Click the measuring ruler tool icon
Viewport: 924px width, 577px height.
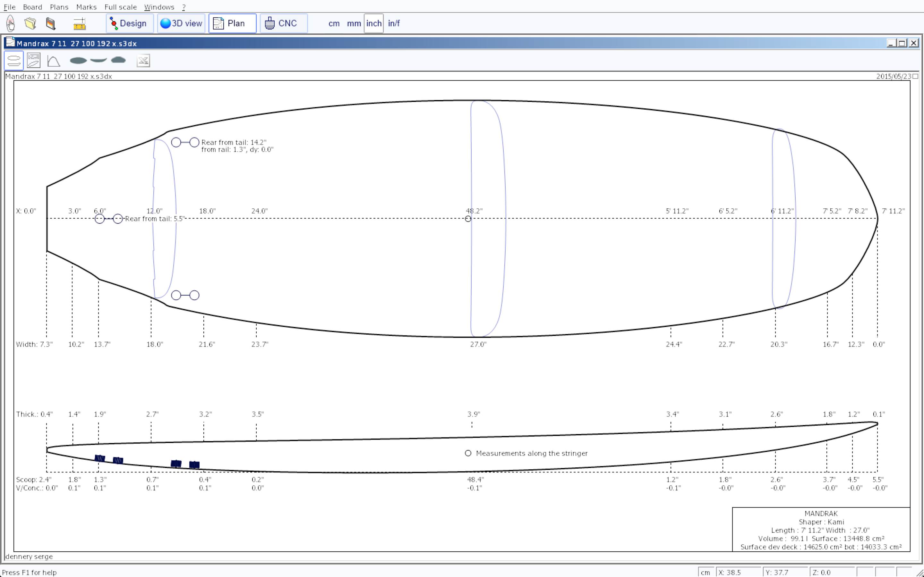point(80,24)
